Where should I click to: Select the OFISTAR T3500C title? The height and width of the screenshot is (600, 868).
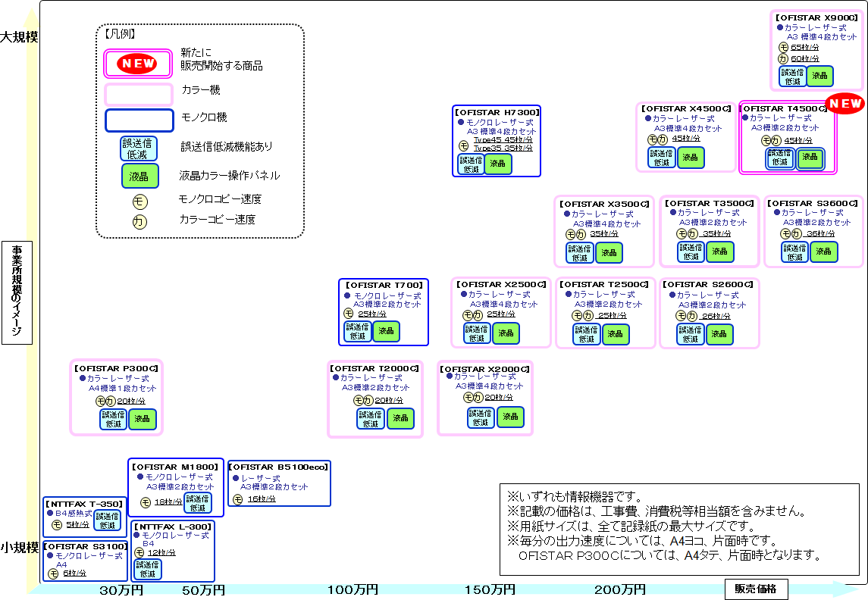tap(709, 204)
